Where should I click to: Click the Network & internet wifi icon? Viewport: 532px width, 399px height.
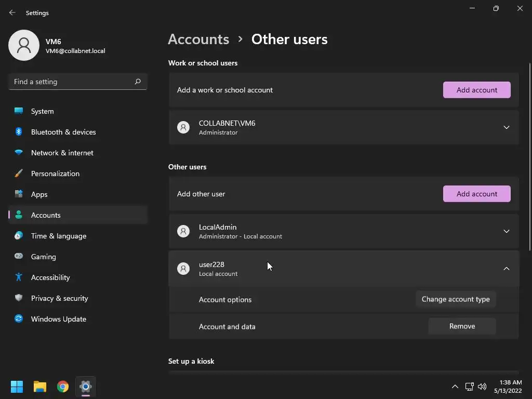[x=19, y=153]
